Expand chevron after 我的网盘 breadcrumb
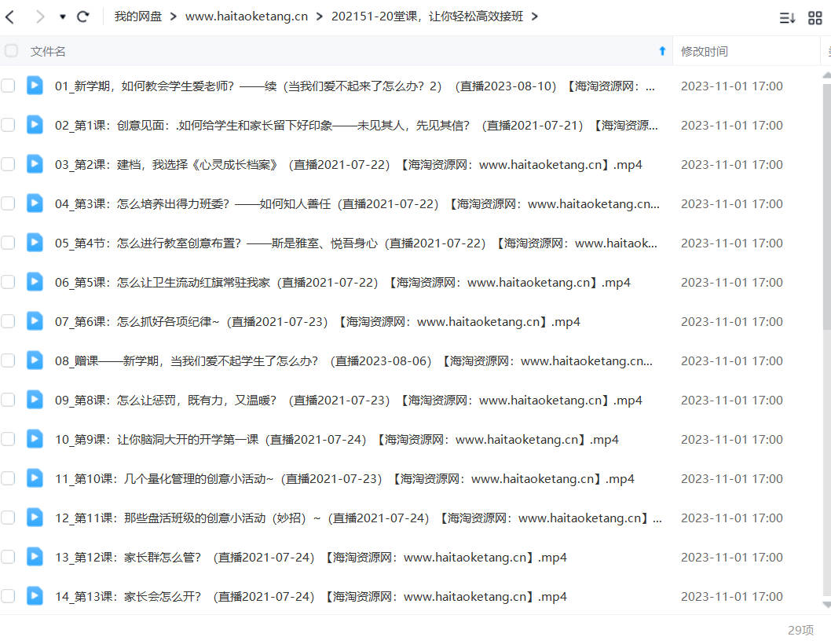The width and height of the screenshot is (831, 644). click(x=174, y=17)
